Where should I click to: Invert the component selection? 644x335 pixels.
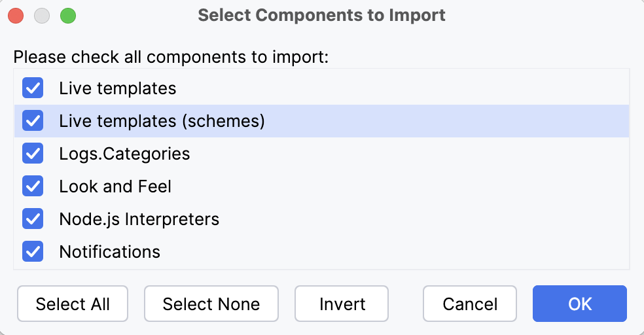click(342, 304)
